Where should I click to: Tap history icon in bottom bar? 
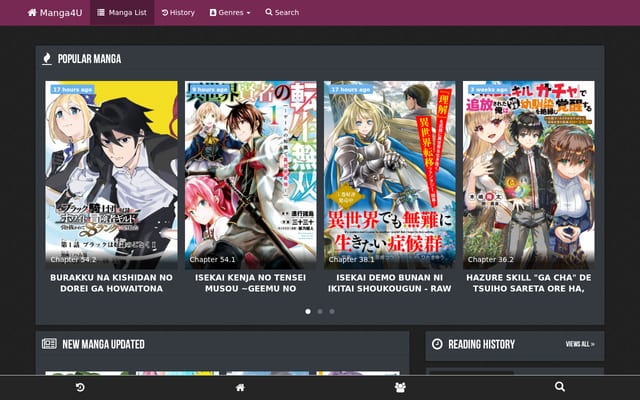[80, 387]
